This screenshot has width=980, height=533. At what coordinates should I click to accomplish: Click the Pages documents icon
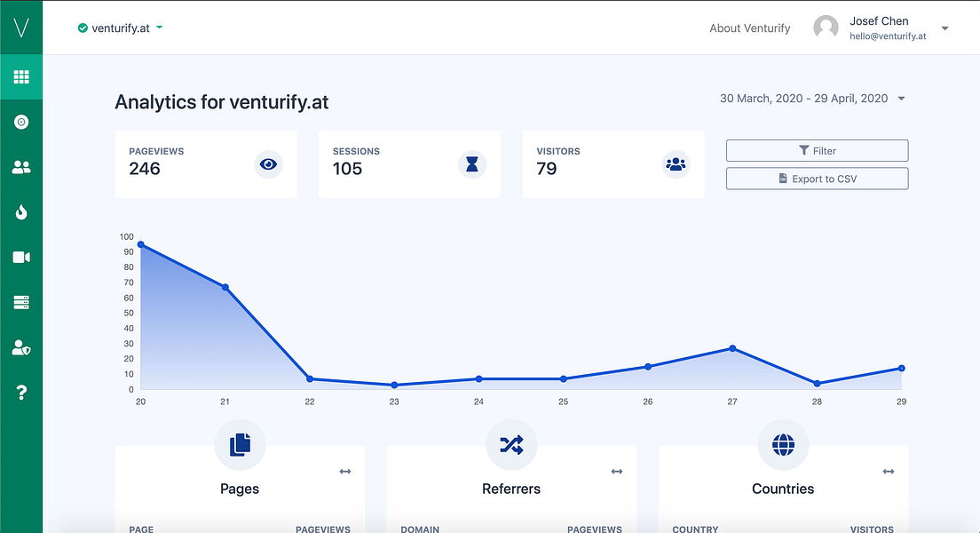pos(240,445)
